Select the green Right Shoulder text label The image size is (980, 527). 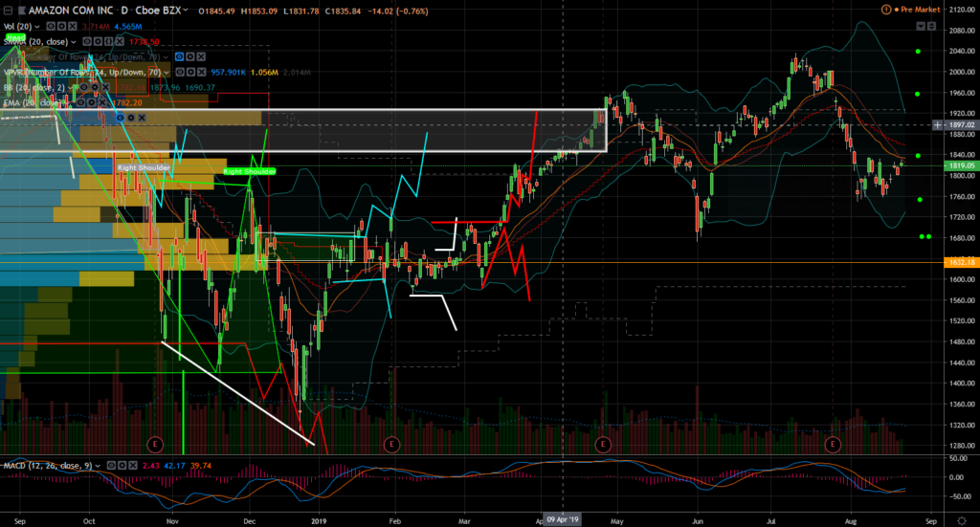[x=250, y=171]
